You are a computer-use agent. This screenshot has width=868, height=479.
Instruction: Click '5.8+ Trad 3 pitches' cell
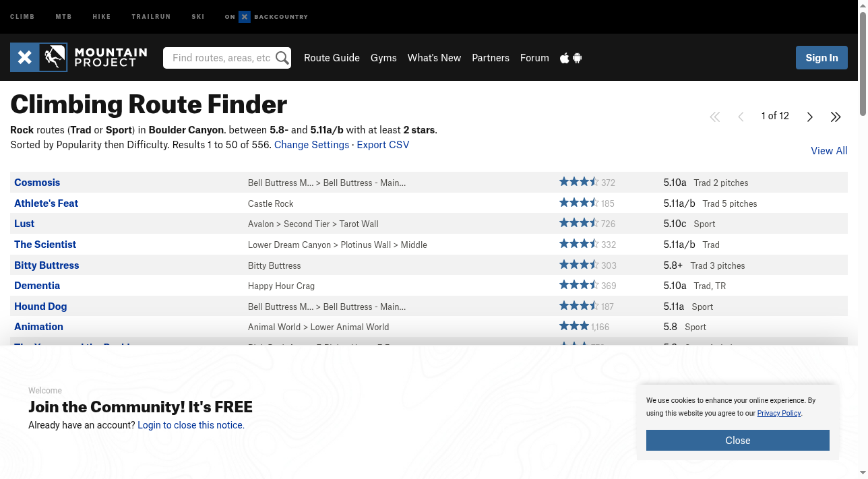tap(704, 265)
